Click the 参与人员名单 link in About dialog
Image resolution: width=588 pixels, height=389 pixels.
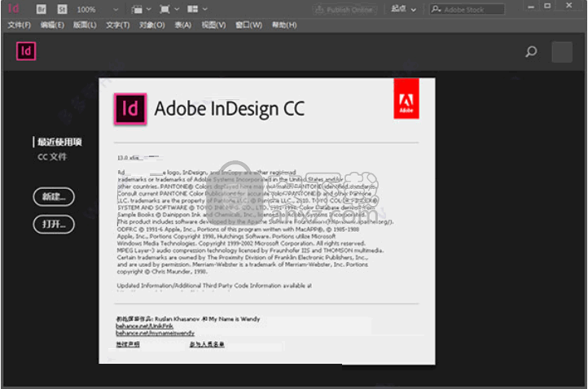(207, 344)
